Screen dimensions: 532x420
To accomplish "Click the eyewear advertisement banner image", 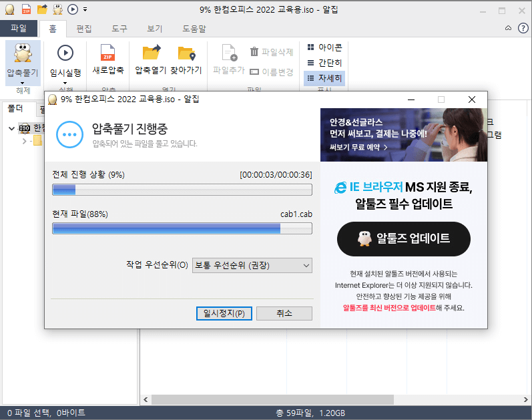I will [404, 135].
